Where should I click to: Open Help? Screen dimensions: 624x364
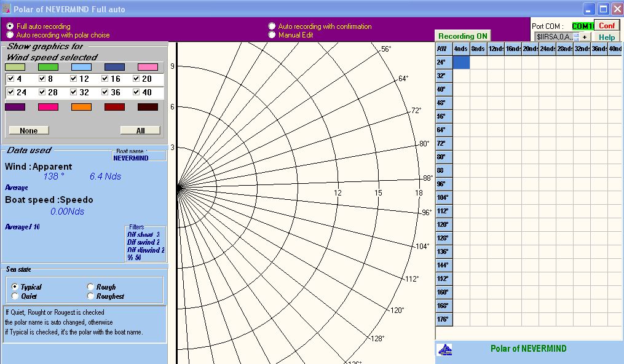(607, 37)
